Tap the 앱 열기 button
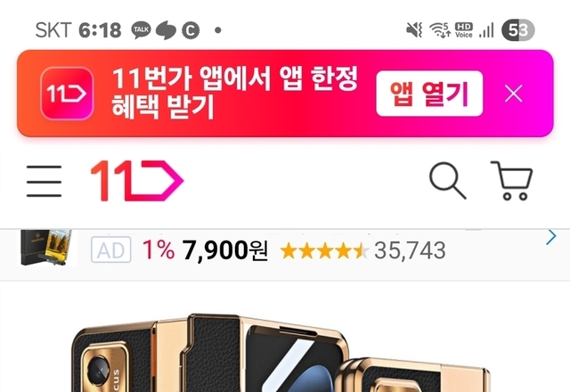This screenshot has width=570, height=392. [429, 94]
